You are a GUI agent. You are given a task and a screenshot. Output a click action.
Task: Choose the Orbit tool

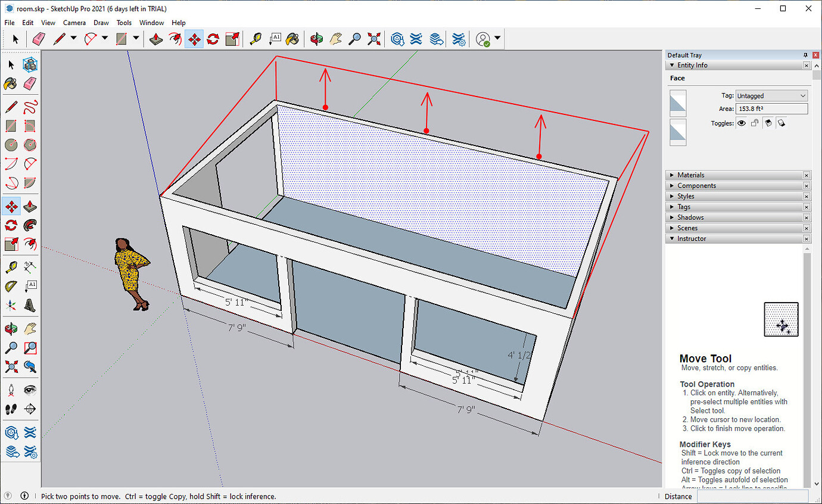click(316, 39)
